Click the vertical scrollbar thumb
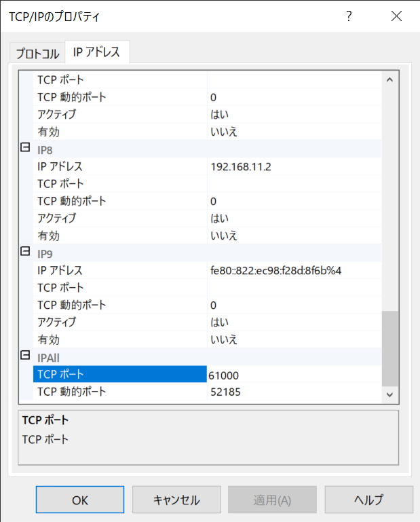This screenshot has height=522, width=420. pos(389,348)
